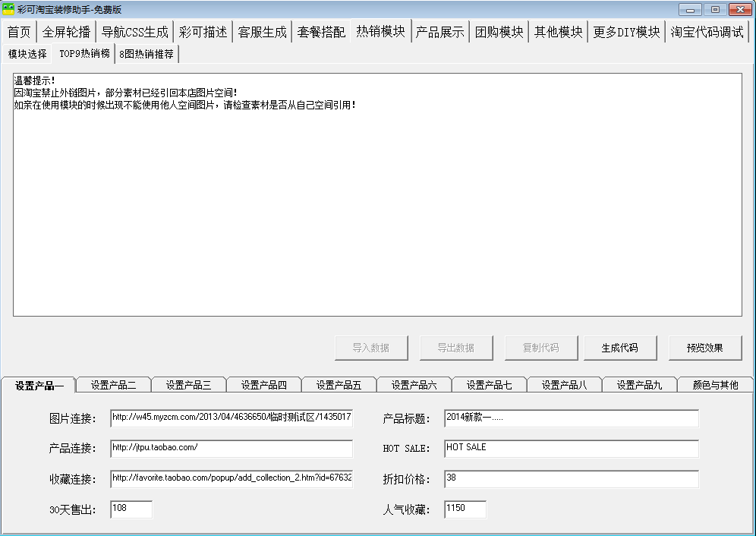Switch to 设置产品五 tab

click(x=339, y=385)
